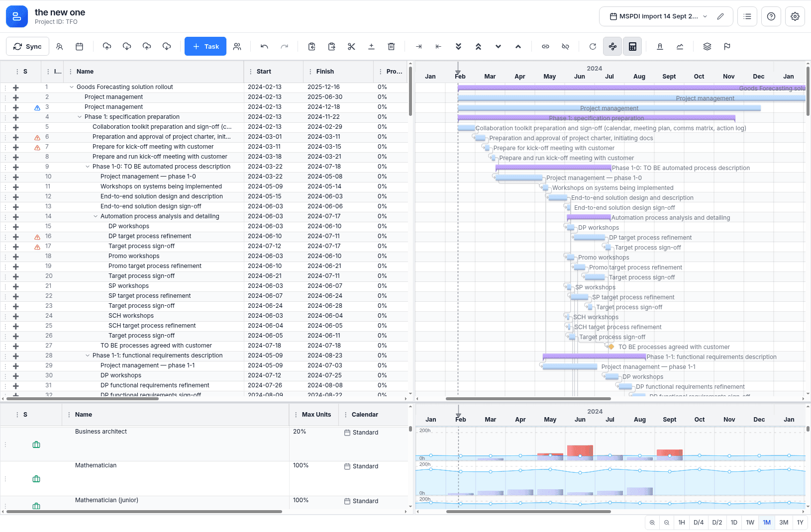Select the active 1M scale button
Viewport: 811px width, 532px height.
pos(767,523)
